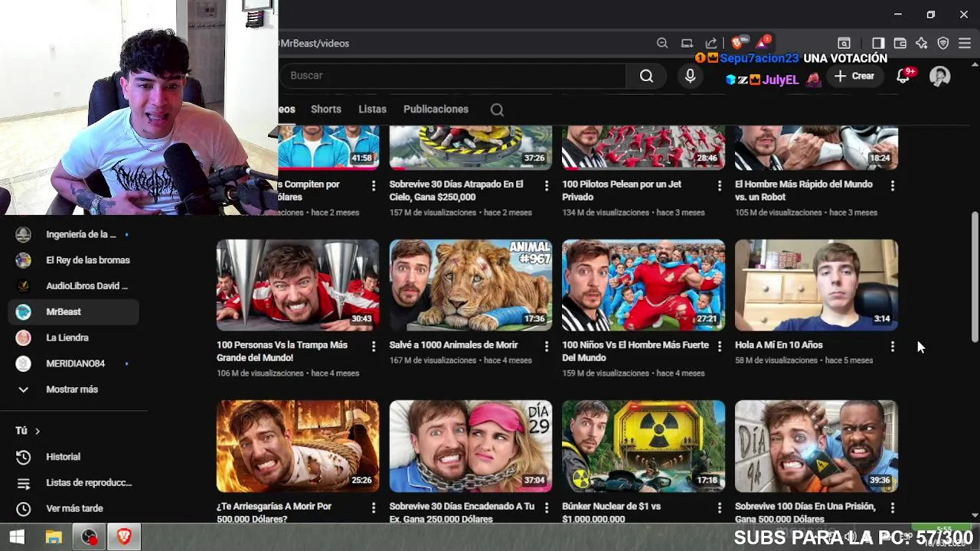Image resolution: width=980 pixels, height=551 pixels.
Task: Open Windows Start button
Action: click(x=17, y=537)
